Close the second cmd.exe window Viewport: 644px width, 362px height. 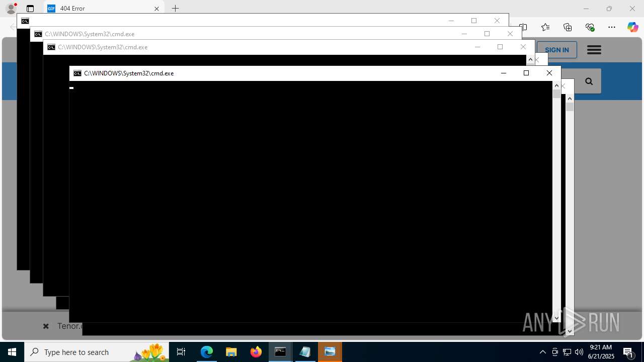[x=510, y=34]
